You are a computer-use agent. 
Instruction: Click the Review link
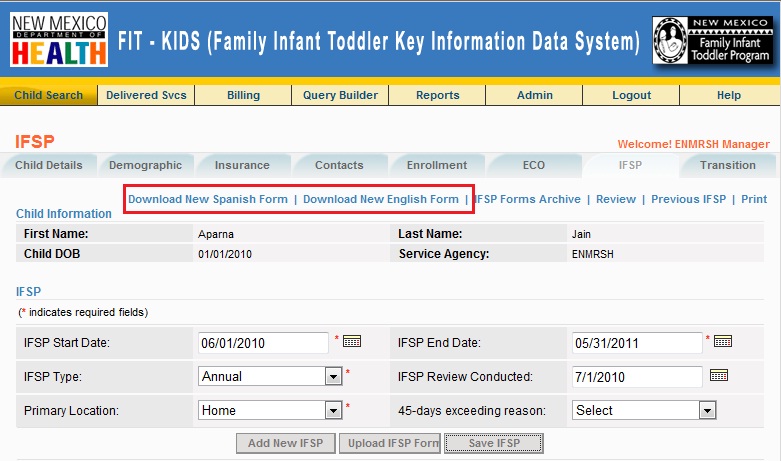[x=616, y=199]
